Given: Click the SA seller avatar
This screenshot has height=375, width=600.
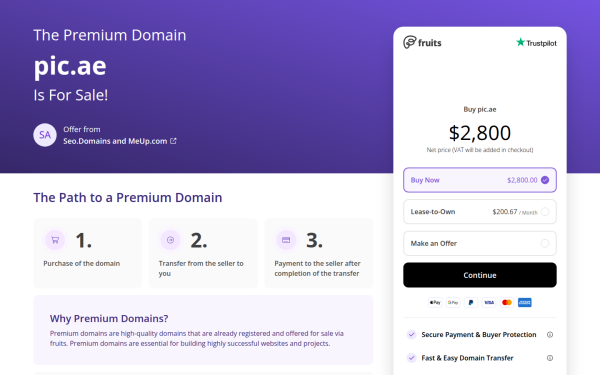Looking at the screenshot, I should 45,135.
